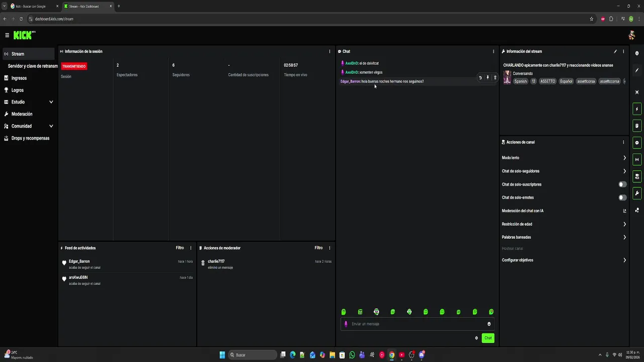This screenshot has width=644, height=362.
Task: Open the hamburger menu next to the Kick logo
Action: pos(7,35)
